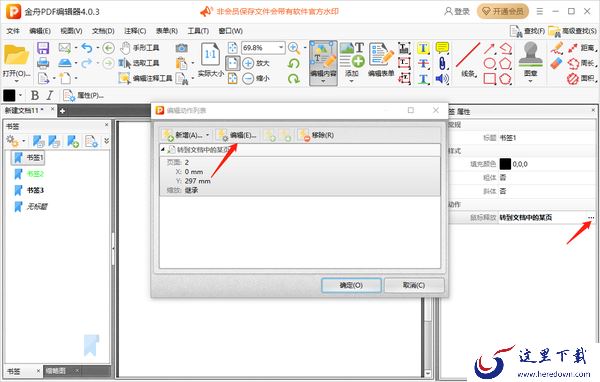
Task: Click the Snapshot camera icon
Action: coord(182,48)
